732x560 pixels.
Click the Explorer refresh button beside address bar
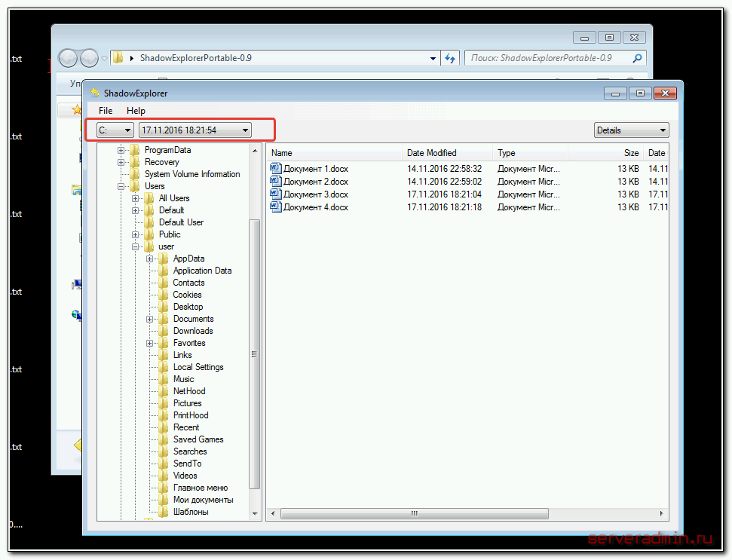tap(451, 58)
